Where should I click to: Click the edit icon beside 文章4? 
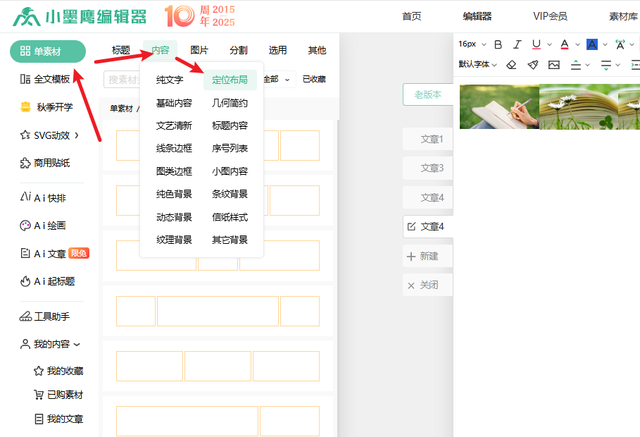pyautogui.click(x=411, y=226)
